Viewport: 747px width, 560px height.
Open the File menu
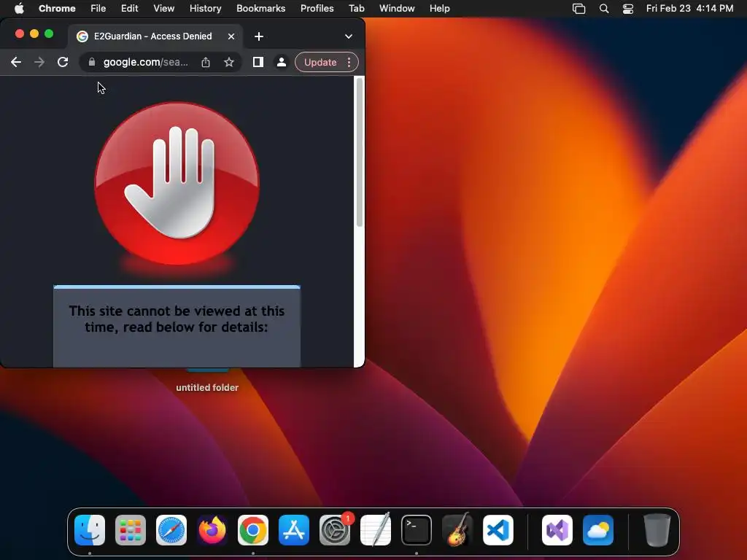point(98,9)
